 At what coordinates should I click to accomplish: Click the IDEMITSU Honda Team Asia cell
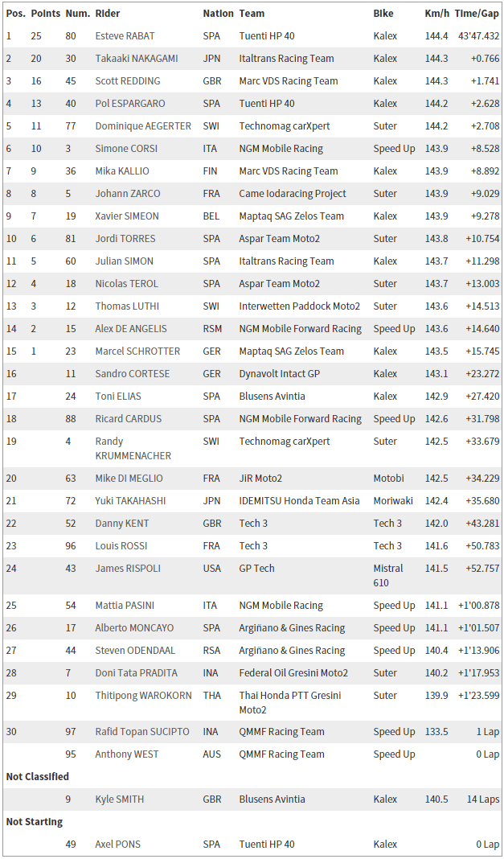point(297,501)
